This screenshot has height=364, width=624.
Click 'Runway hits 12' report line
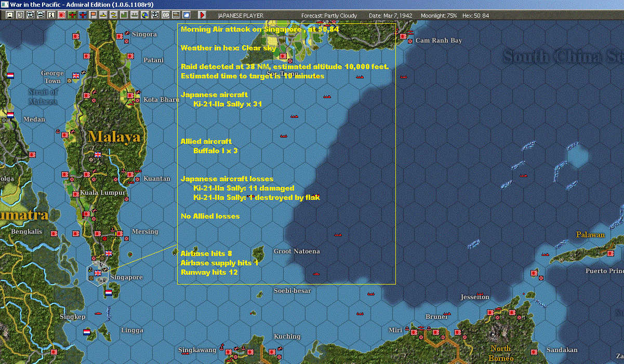point(209,273)
